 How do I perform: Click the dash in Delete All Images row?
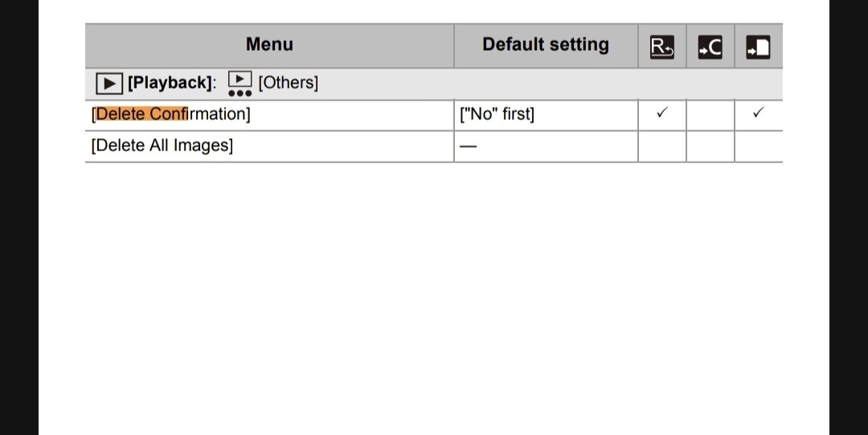click(x=468, y=146)
